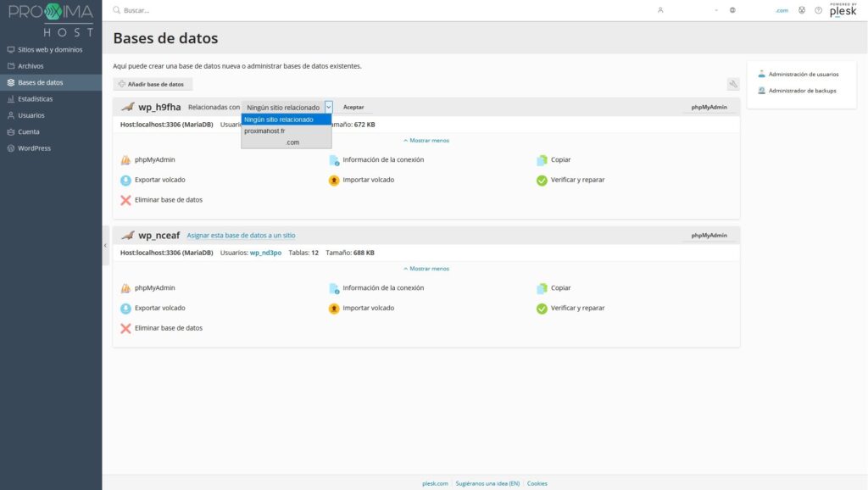Open plesk.com footer link
The height and width of the screenshot is (490, 868).
pyautogui.click(x=435, y=483)
